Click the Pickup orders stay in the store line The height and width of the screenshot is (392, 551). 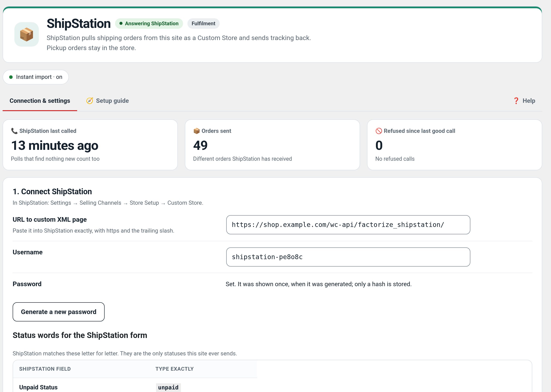click(91, 48)
